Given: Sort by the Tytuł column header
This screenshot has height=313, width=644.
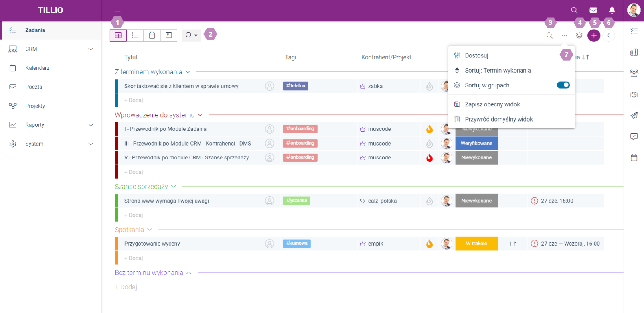Looking at the screenshot, I should pos(131,57).
